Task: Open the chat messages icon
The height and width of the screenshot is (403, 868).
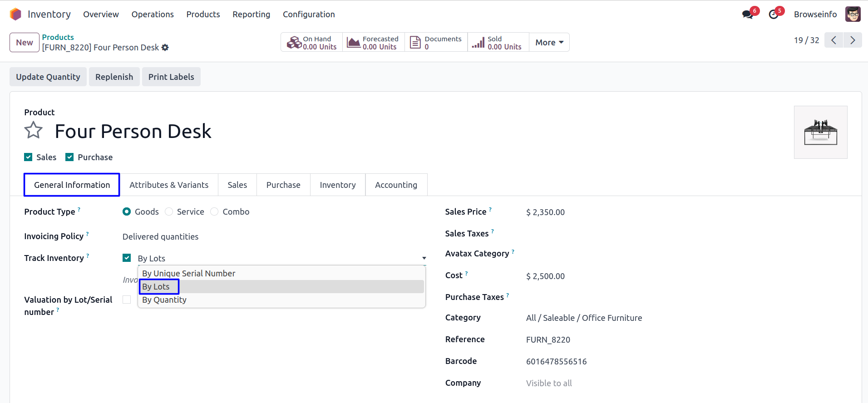Action: (747, 15)
